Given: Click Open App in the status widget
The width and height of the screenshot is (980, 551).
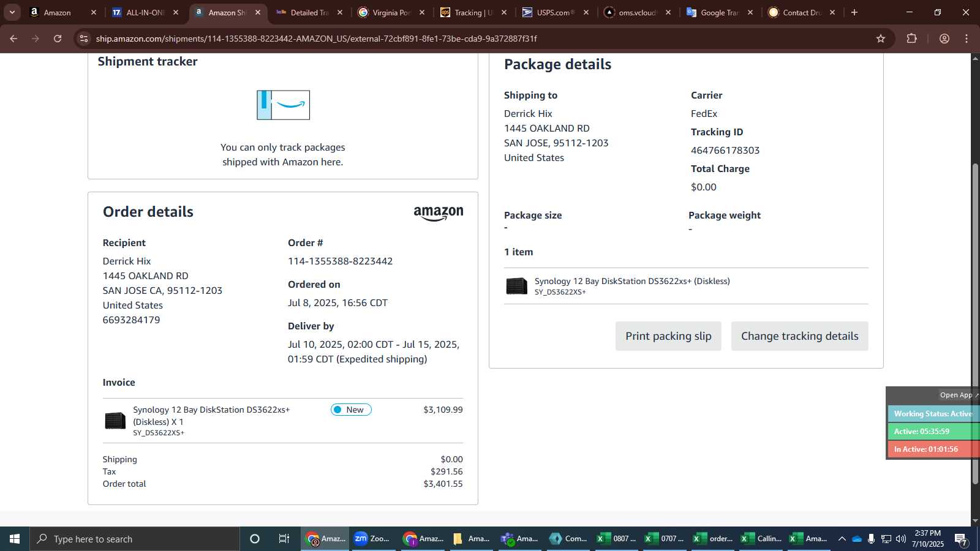Looking at the screenshot, I should (x=959, y=395).
